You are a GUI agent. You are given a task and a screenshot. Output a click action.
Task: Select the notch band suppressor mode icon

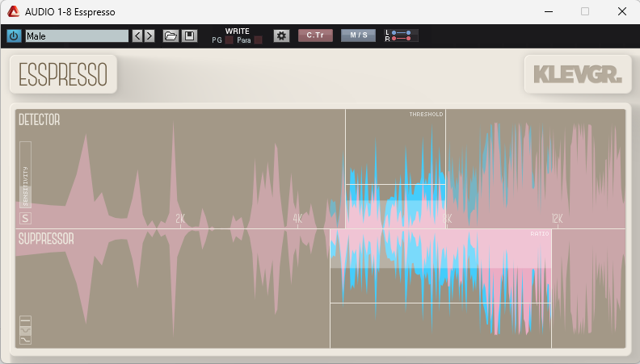coord(25,330)
